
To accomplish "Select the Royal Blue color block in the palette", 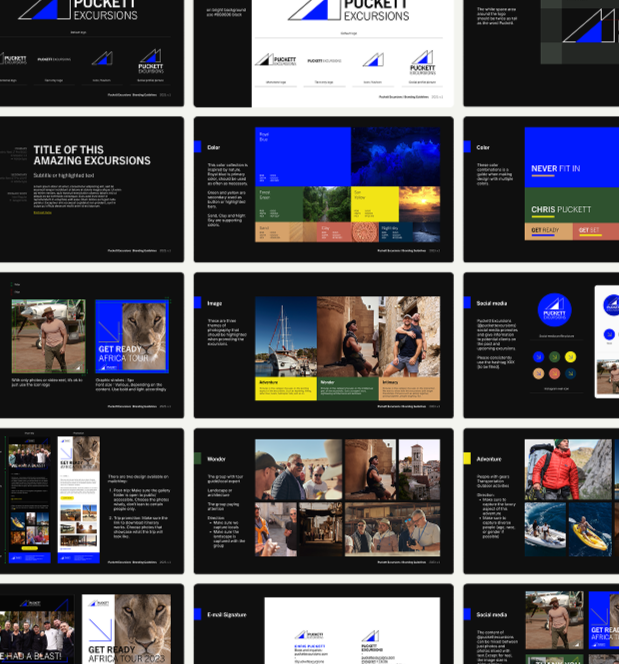I will (303, 157).
